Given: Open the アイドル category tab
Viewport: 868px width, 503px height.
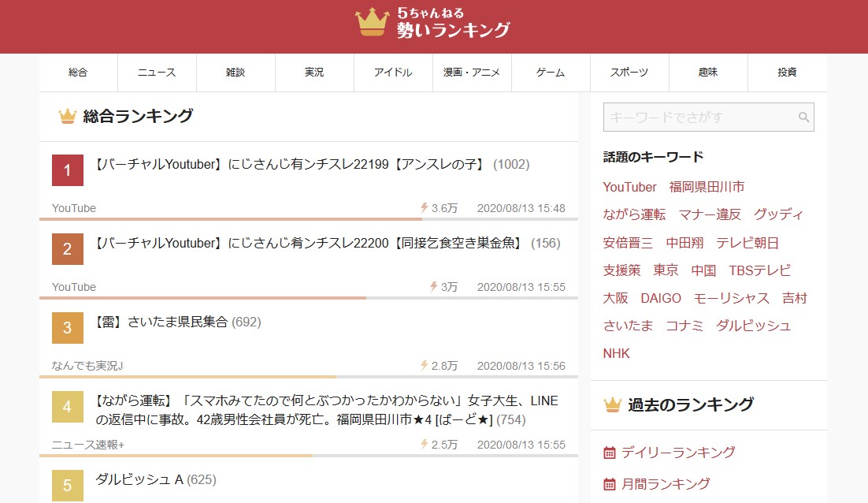Looking at the screenshot, I should point(393,73).
